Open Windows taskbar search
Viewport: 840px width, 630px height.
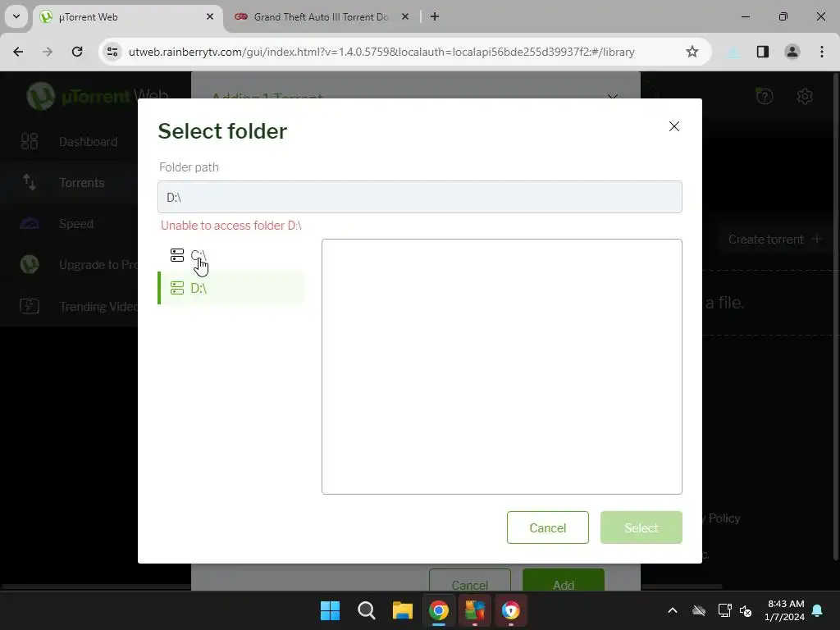tap(367, 610)
